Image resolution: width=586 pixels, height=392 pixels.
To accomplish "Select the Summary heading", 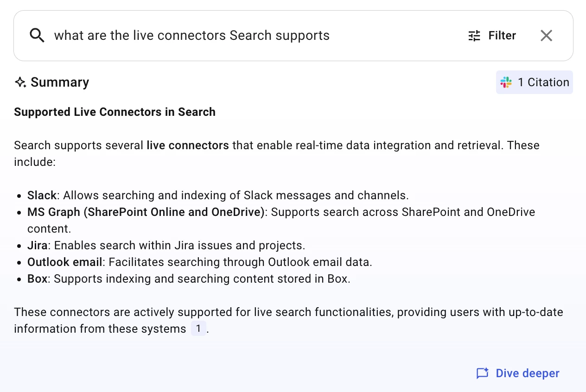I will pos(60,82).
